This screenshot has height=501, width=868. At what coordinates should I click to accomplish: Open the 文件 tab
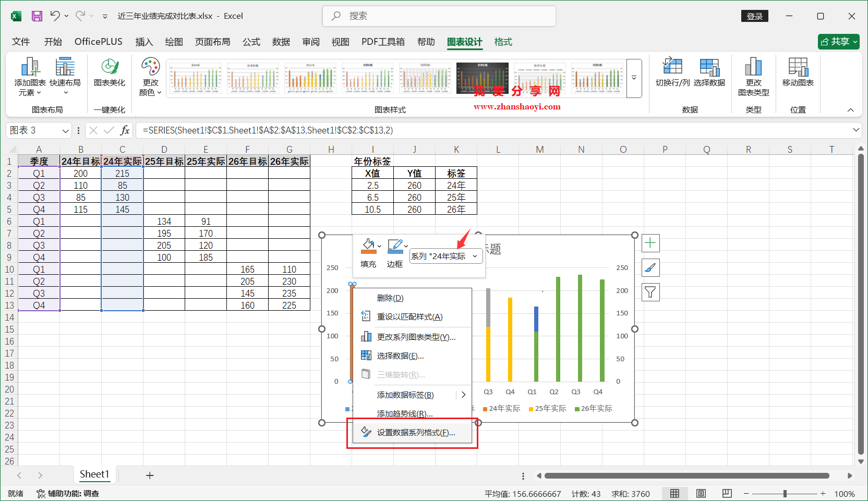[21, 42]
